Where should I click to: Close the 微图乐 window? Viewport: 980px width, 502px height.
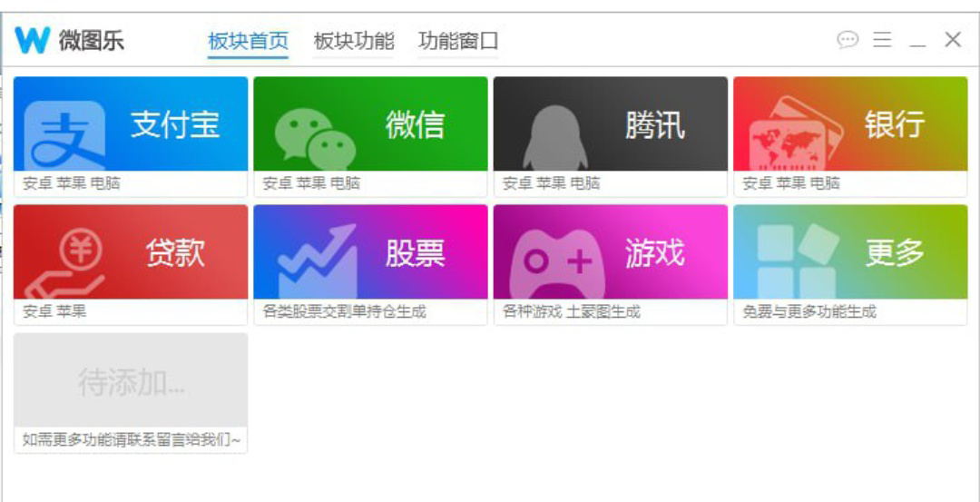point(953,40)
